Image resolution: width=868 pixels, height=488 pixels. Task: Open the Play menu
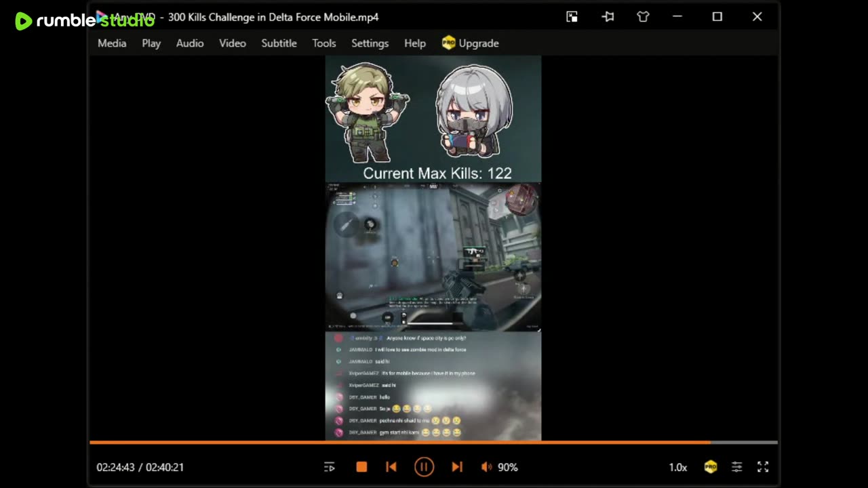pyautogui.click(x=151, y=43)
